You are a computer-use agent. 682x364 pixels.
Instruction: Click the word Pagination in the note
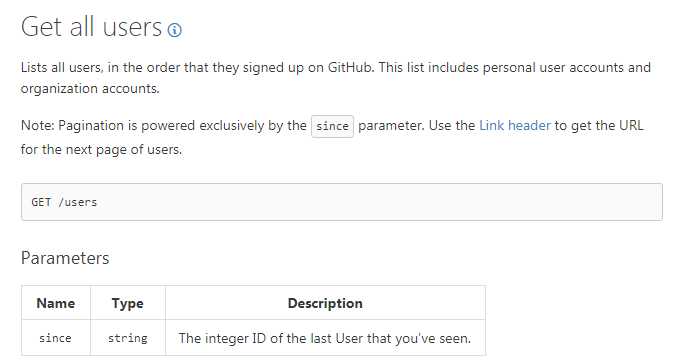[x=91, y=126]
